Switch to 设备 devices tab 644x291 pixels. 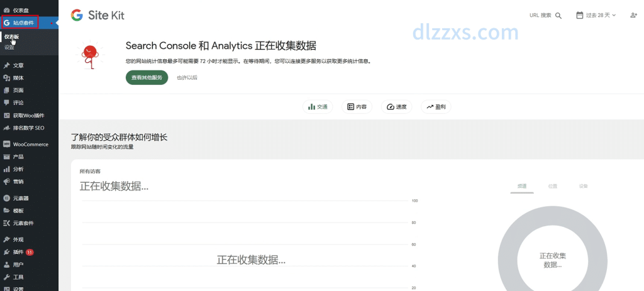pos(583,186)
